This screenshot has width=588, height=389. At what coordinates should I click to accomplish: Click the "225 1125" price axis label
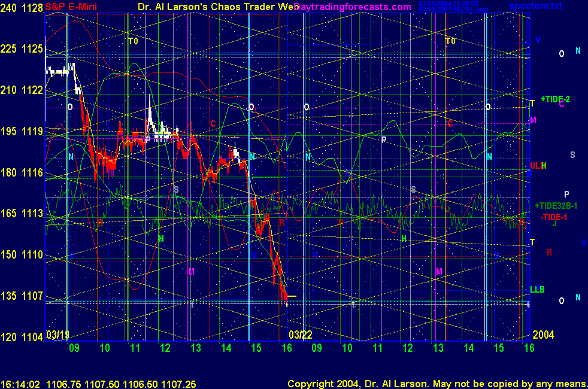coord(22,48)
